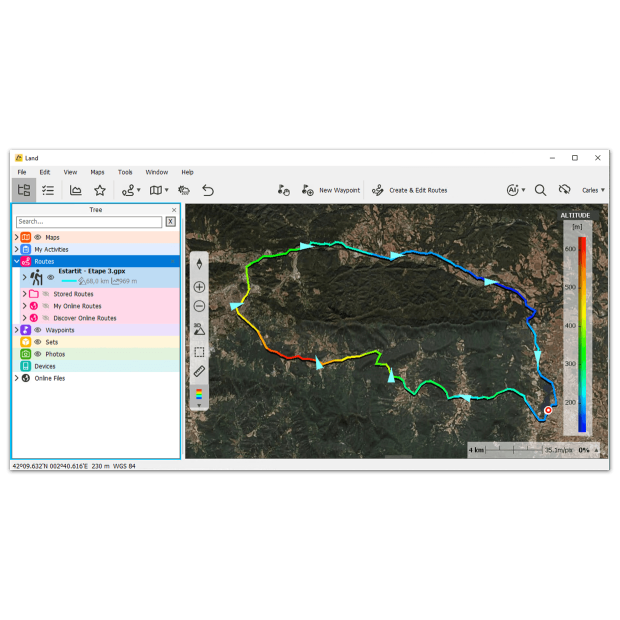Expand the My Activities tree node

17,249
